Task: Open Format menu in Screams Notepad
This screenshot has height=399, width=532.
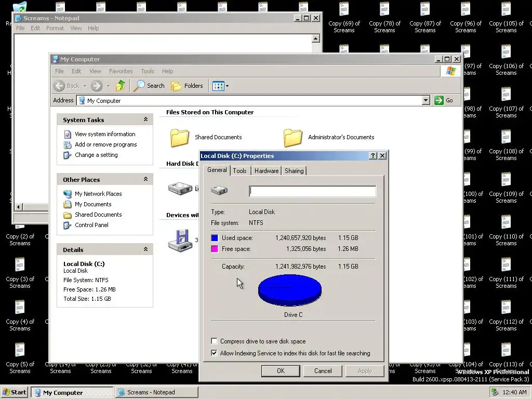Action: click(x=55, y=28)
